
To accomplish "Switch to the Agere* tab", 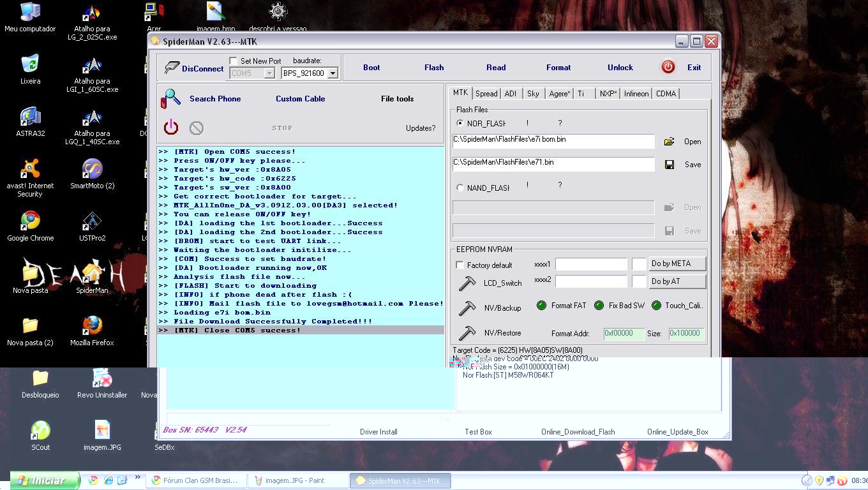I will tap(560, 94).
